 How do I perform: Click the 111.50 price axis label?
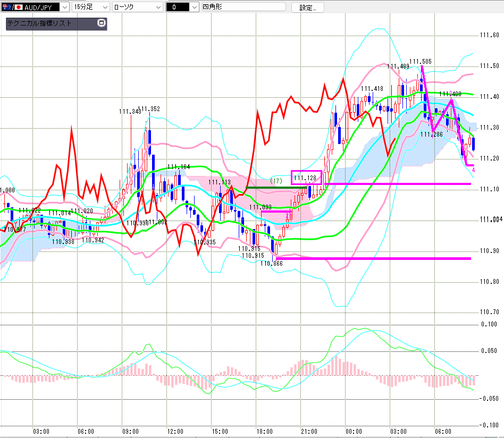[x=490, y=66]
